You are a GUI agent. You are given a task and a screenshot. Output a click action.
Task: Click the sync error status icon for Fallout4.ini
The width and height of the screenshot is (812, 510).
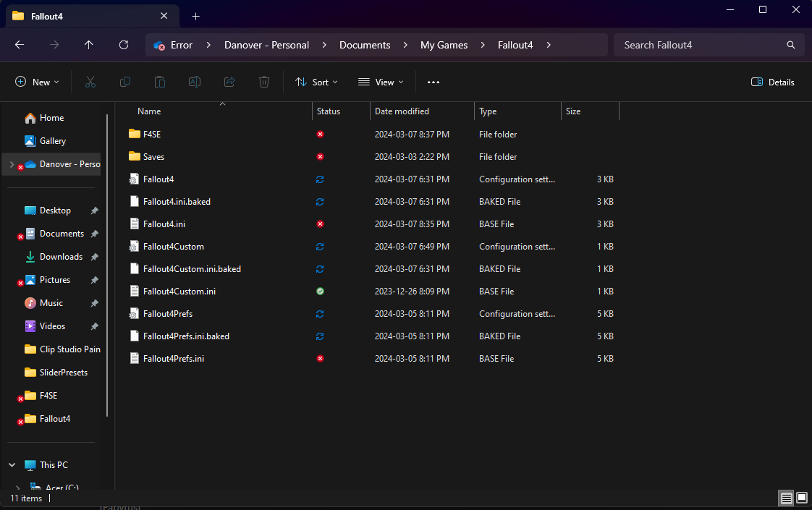pos(320,224)
